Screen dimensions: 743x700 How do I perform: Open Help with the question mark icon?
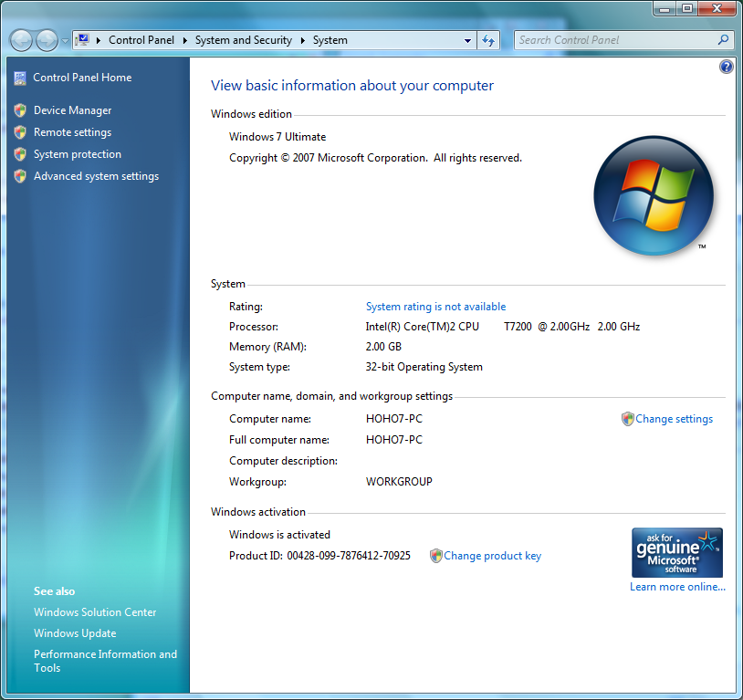tap(726, 67)
